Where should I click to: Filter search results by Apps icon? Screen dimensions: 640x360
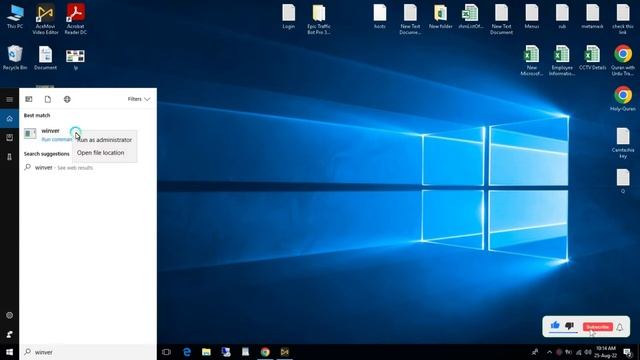tap(29, 99)
